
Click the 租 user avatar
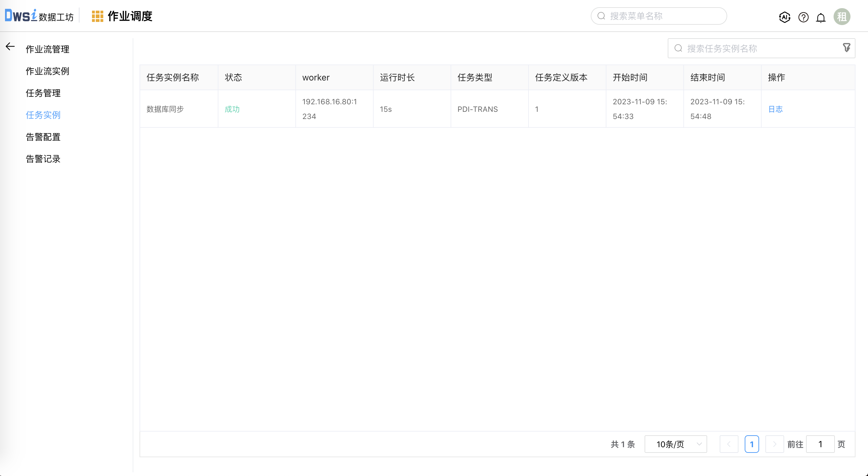tap(842, 16)
